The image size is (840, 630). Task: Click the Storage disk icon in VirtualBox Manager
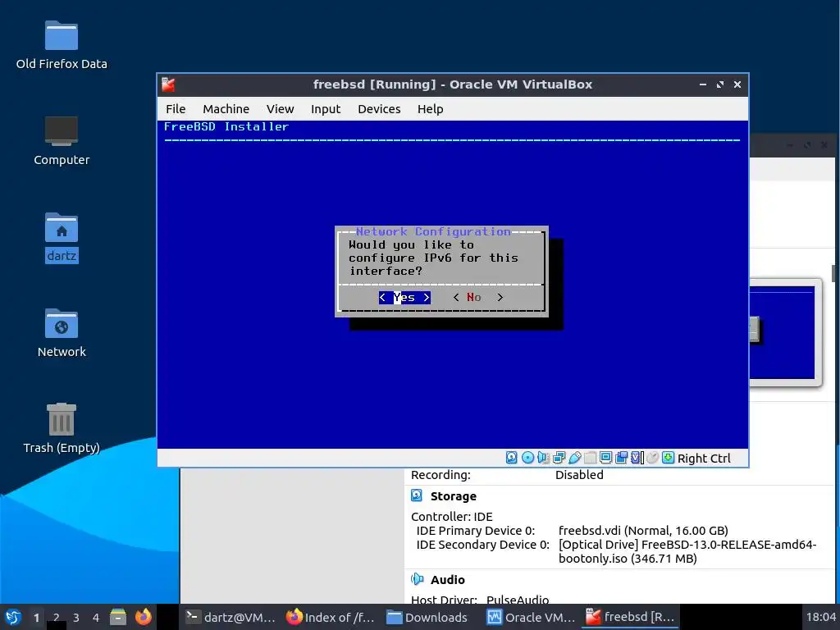click(417, 495)
